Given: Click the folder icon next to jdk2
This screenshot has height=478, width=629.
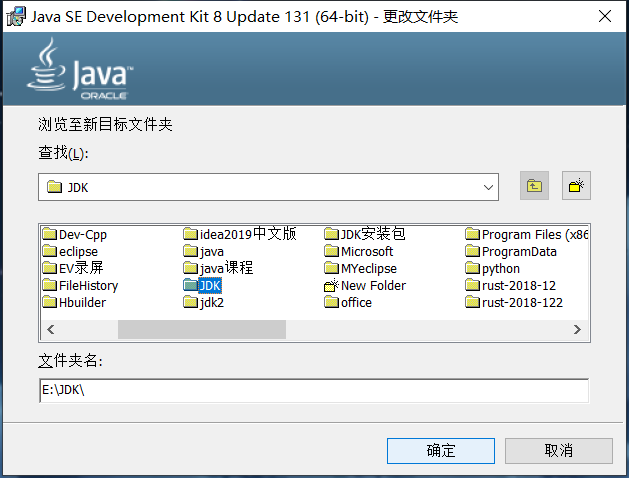Looking at the screenshot, I should point(191,302).
